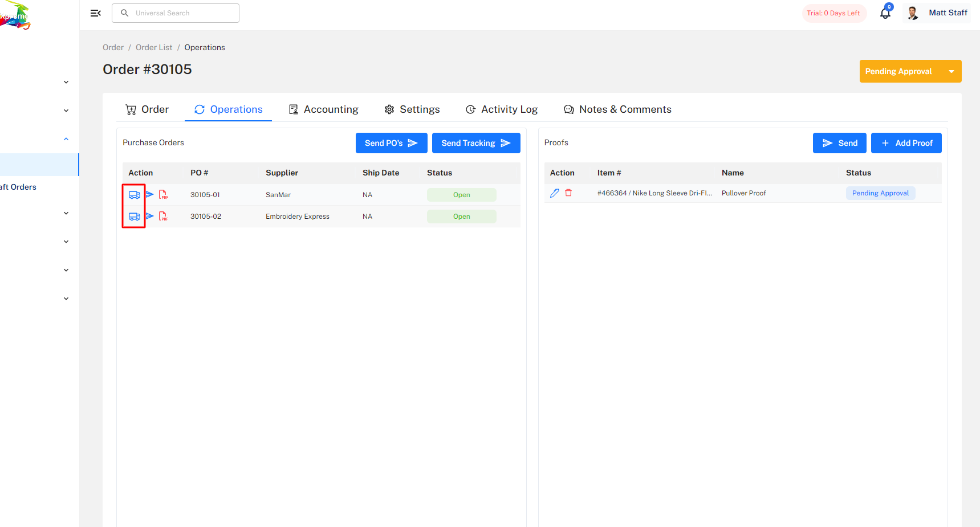Click the Order #30105 heading
Image resolution: width=980 pixels, height=527 pixels.
click(147, 69)
